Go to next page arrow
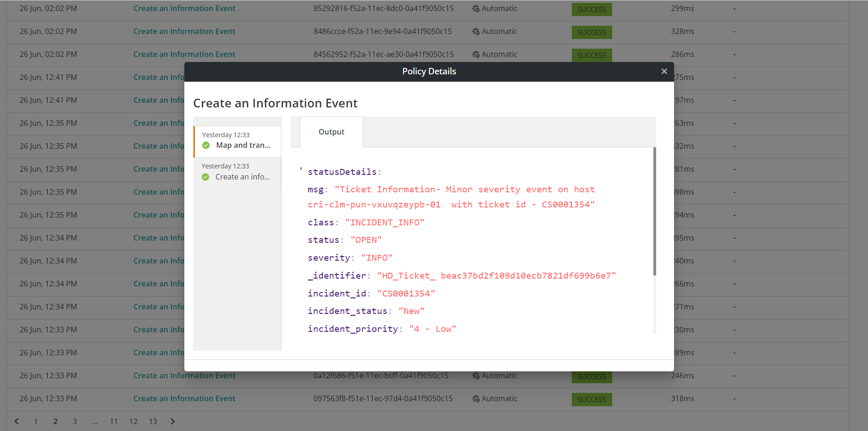Image resolution: width=868 pixels, height=431 pixels. (172, 421)
